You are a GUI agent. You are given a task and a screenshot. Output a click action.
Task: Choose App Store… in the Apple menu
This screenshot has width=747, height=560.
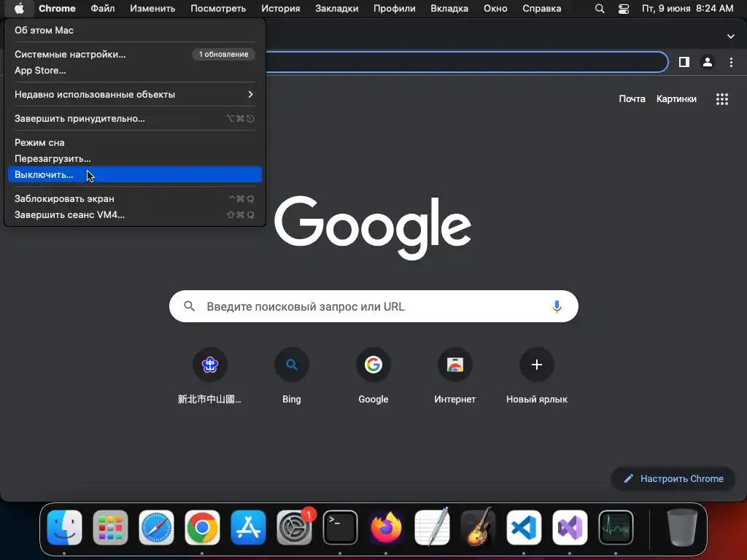135,71
